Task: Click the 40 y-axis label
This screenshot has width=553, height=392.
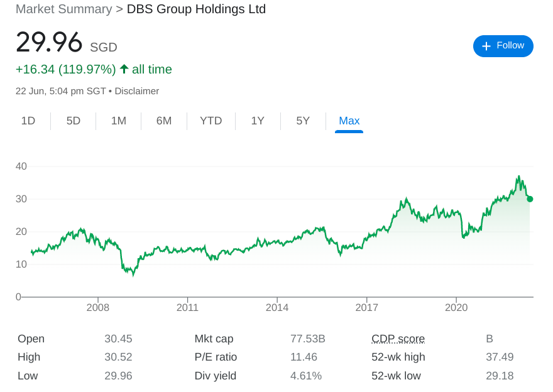Action: click(21, 166)
